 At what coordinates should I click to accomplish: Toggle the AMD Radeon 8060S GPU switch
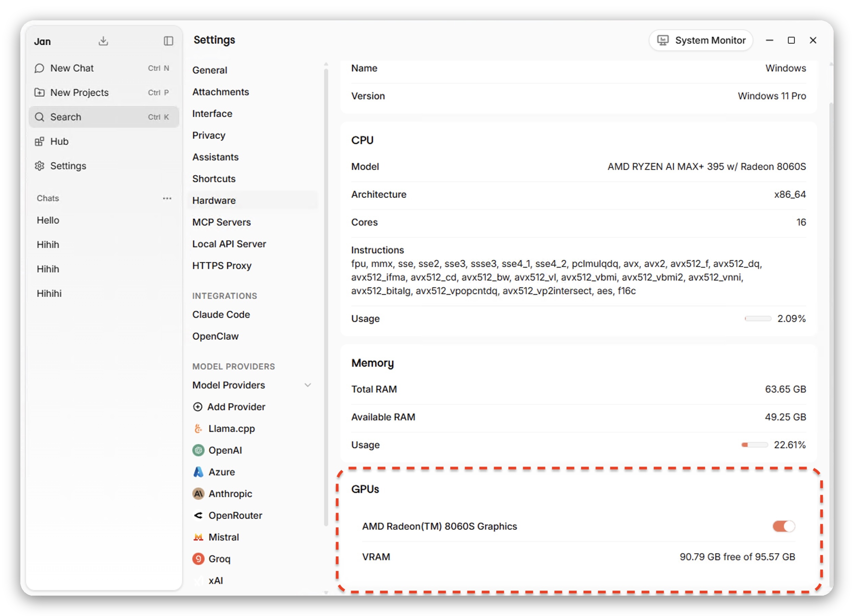tap(783, 526)
